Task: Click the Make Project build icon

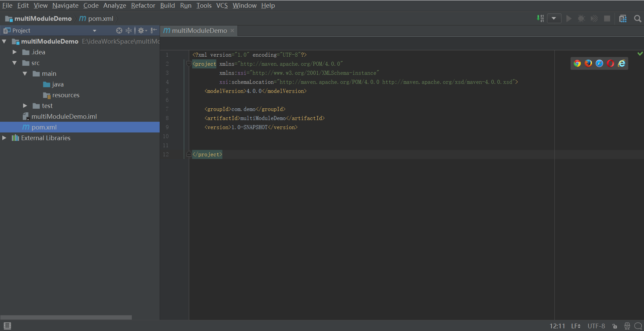Action: (540, 18)
